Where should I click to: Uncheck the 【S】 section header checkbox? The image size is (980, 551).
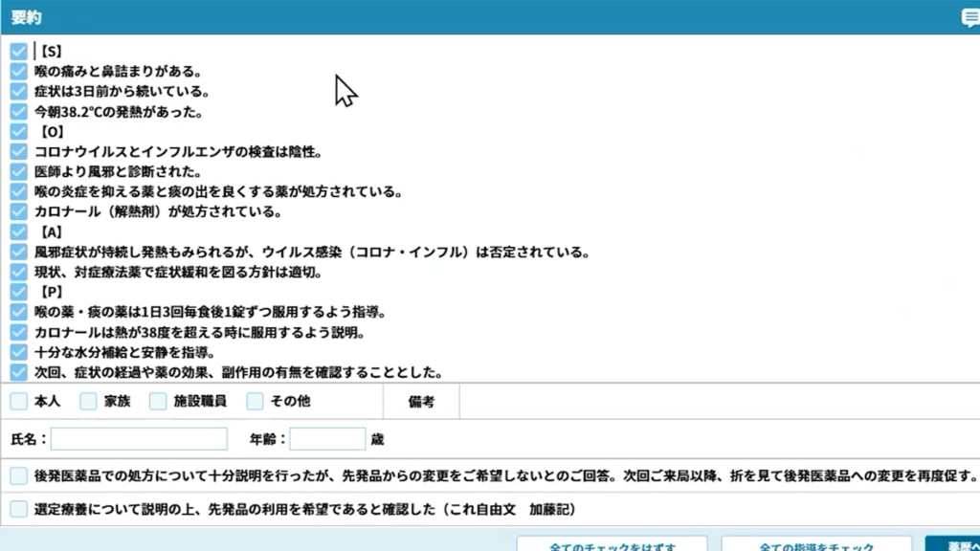coord(18,52)
